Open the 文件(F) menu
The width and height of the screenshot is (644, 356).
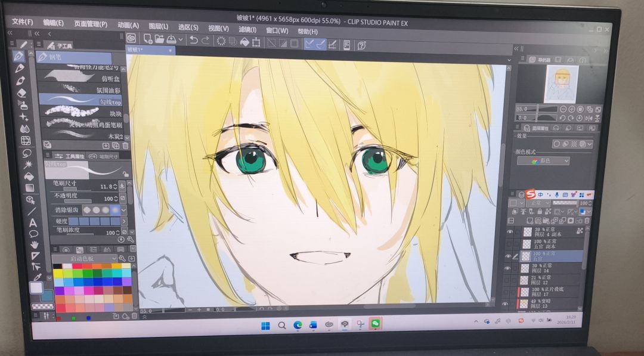click(23, 21)
